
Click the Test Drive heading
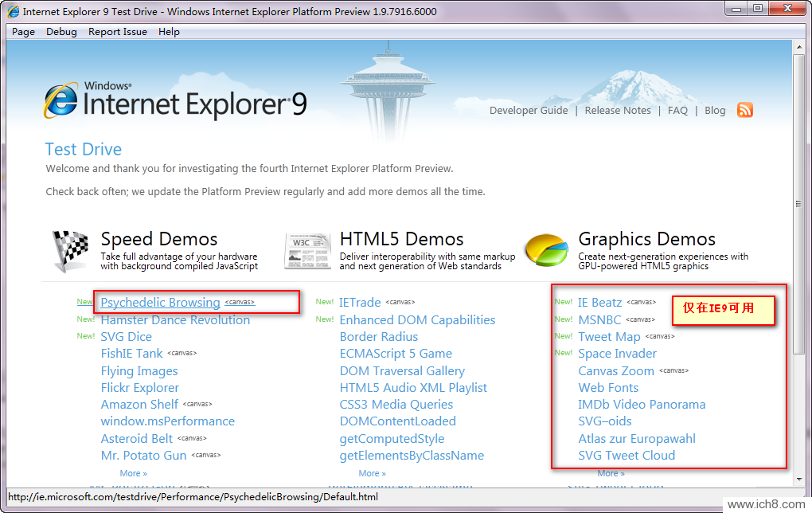[84, 149]
